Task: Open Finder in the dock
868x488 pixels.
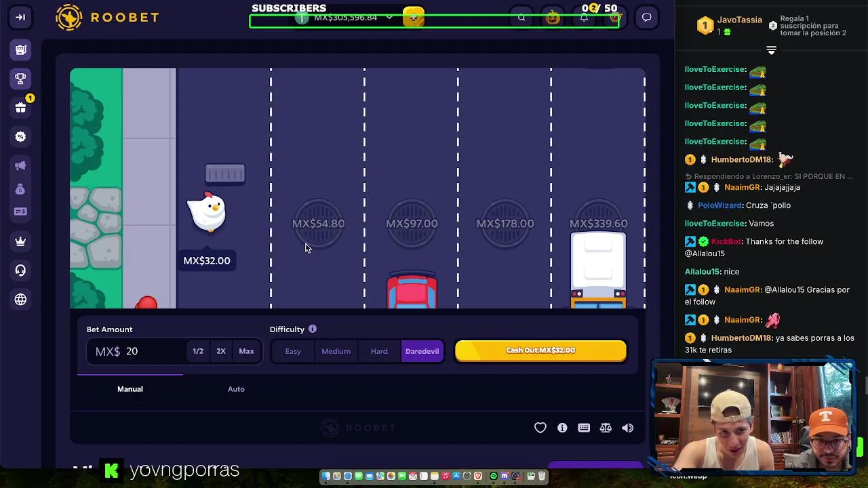Action: coord(326,476)
